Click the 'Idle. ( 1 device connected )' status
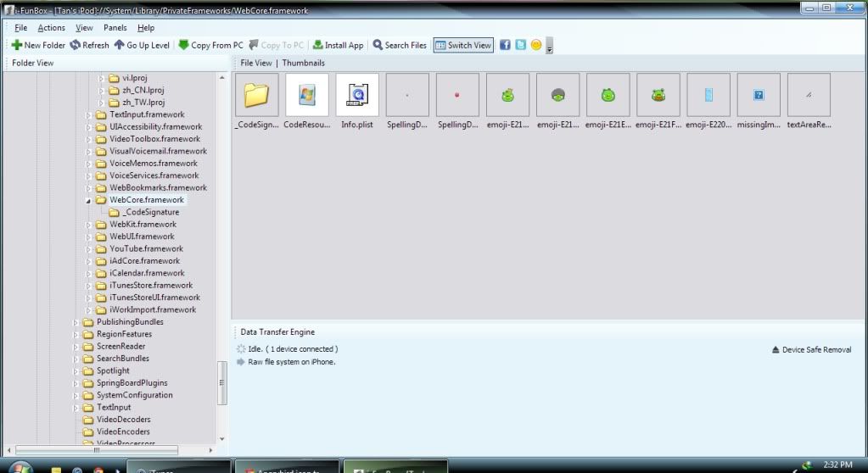 click(293, 349)
